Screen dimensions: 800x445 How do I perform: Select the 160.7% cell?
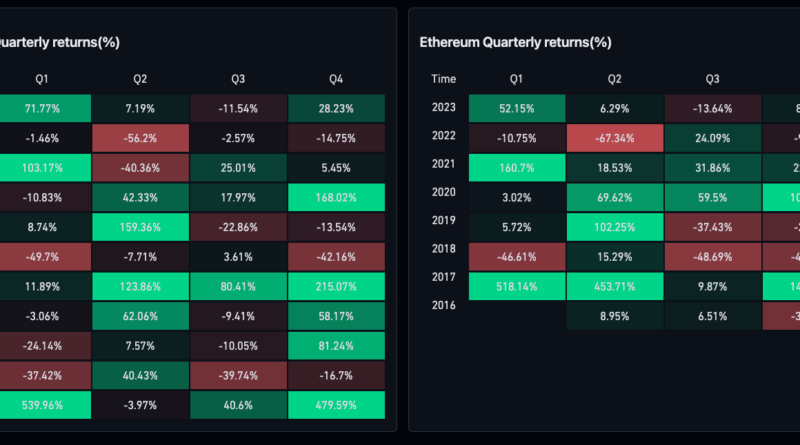tap(516, 166)
